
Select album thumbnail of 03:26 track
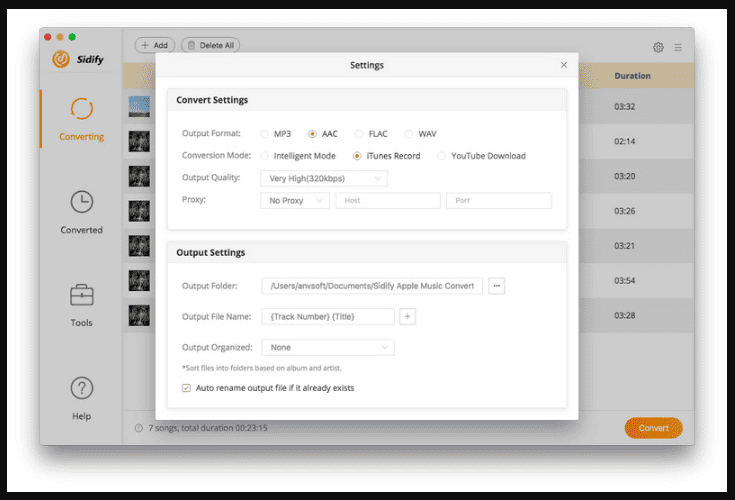coord(139,211)
